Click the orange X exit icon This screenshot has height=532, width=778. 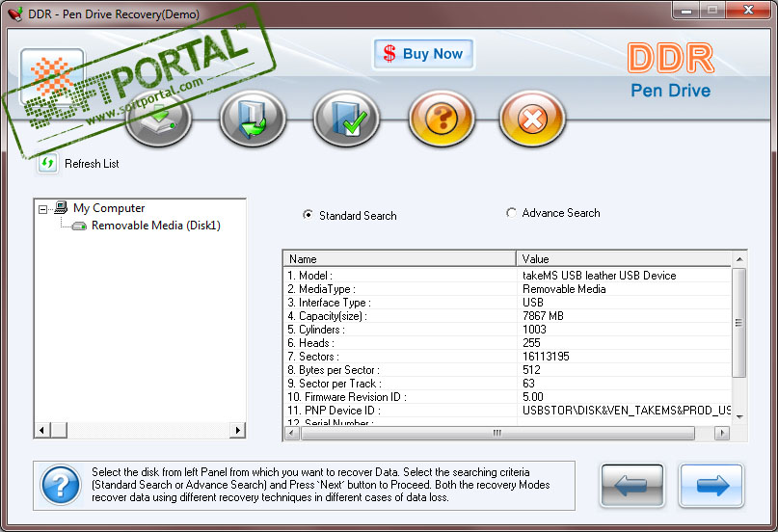pyautogui.click(x=532, y=119)
